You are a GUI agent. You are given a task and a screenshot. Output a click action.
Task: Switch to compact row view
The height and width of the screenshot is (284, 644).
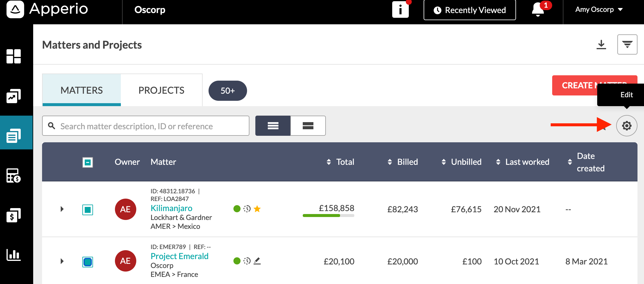[273, 126]
